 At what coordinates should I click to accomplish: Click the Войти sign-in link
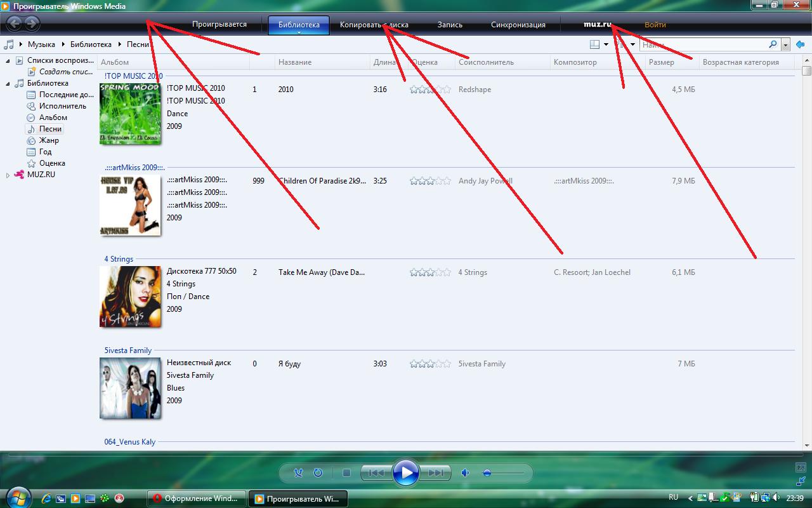click(x=655, y=25)
